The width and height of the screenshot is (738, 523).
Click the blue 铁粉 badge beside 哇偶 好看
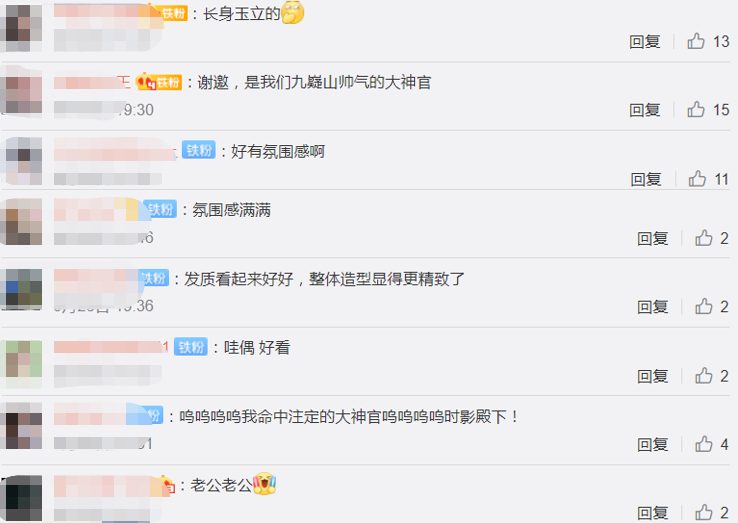(191, 347)
